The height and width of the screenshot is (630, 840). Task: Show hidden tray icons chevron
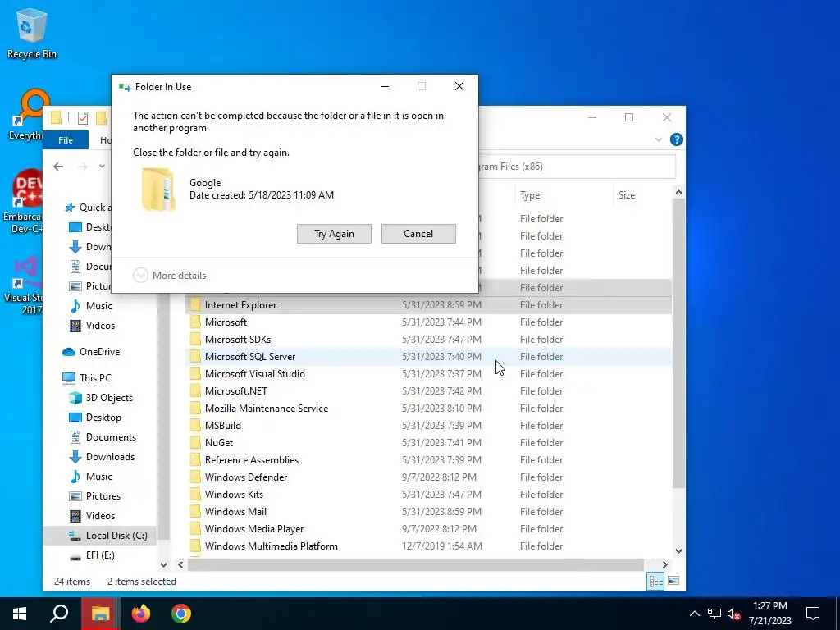[694, 614]
